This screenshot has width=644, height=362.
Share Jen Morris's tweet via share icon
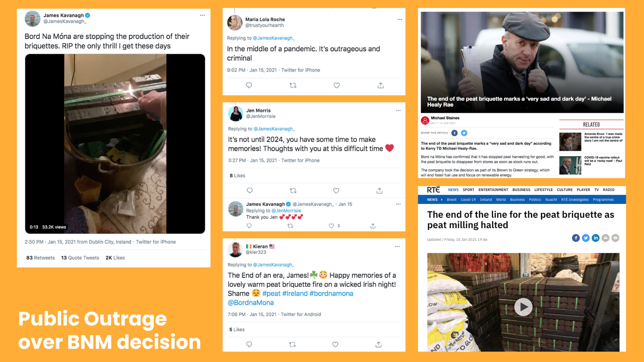[379, 190]
